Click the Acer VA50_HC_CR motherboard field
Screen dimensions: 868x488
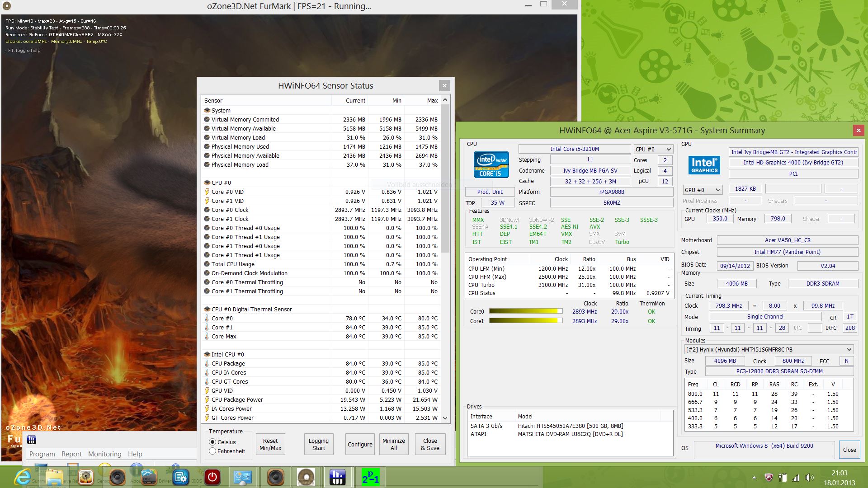[788, 240]
